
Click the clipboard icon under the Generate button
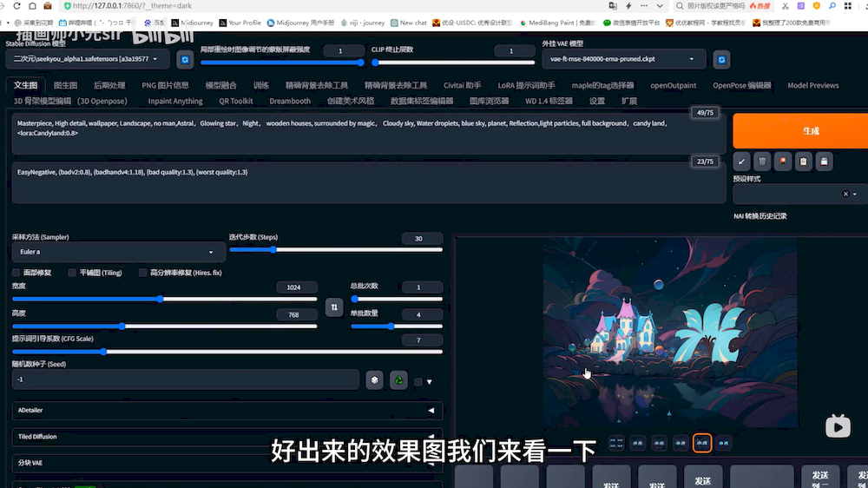(x=803, y=162)
